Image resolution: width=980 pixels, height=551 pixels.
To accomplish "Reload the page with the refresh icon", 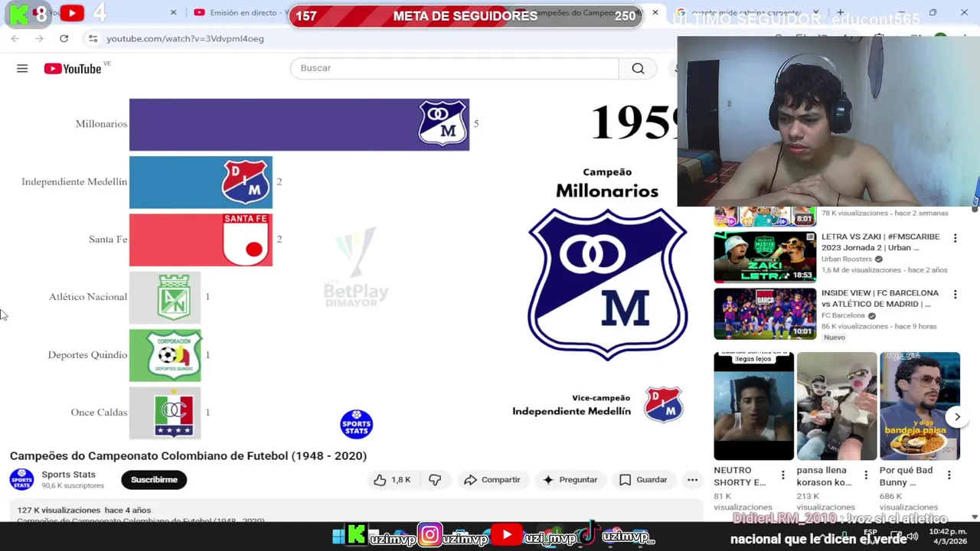I will 64,38.
